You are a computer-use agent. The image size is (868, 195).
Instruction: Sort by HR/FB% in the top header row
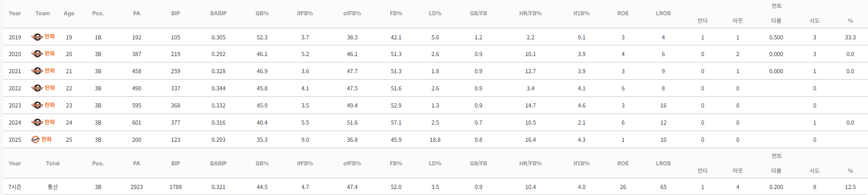coord(530,13)
